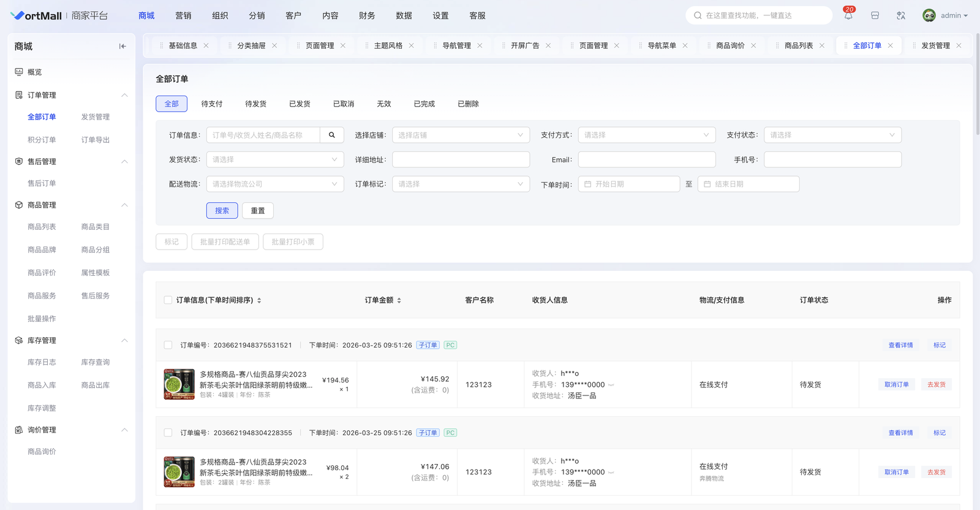This screenshot has height=510, width=980.
Task: Click the admin avatar icon
Action: pyautogui.click(x=929, y=16)
